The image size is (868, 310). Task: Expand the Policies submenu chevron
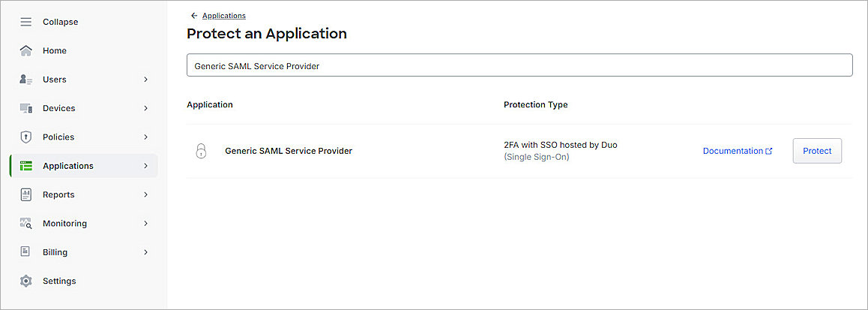[146, 137]
